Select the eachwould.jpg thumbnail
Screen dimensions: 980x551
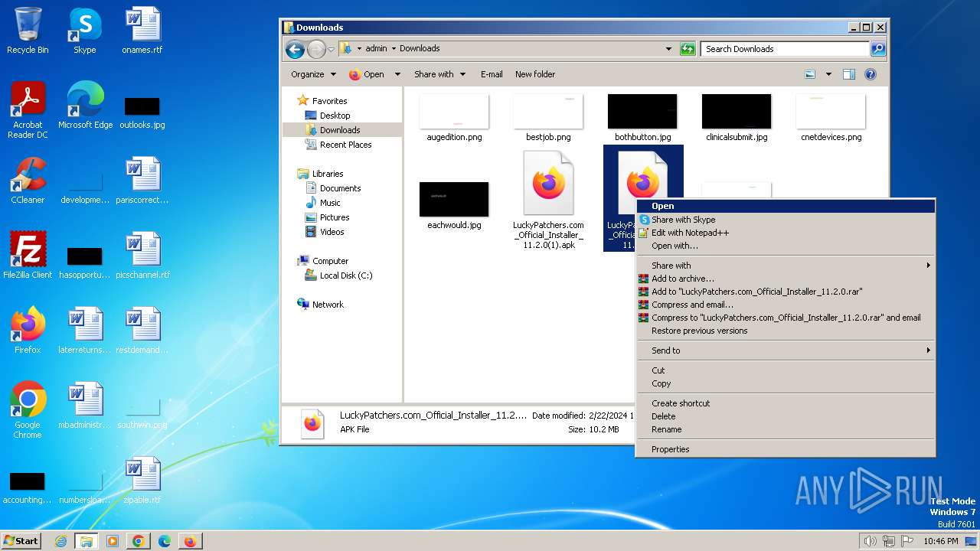[x=454, y=206]
